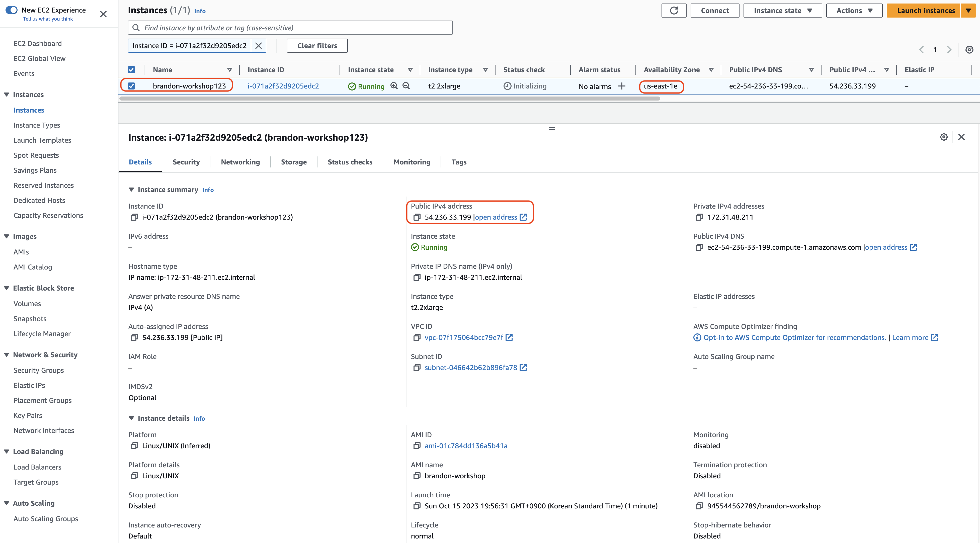Zoom out on the Running instance state
The image size is (980, 543).
pos(406,86)
